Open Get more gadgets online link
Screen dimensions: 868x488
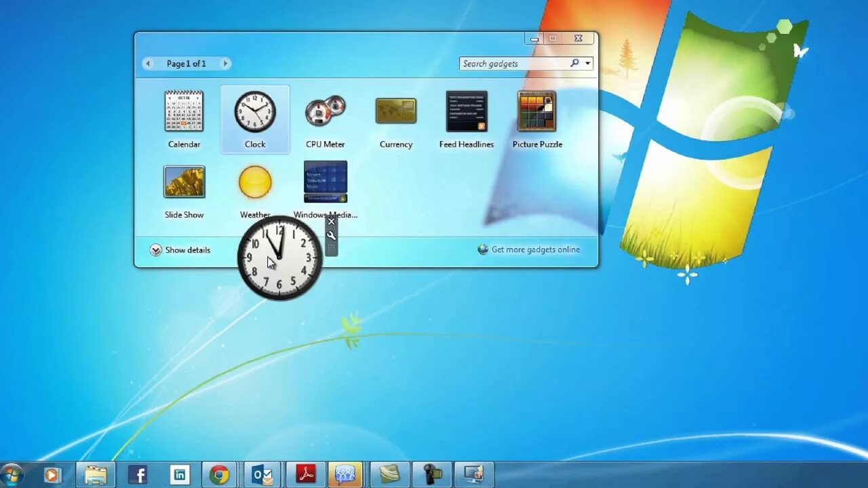[536, 249]
